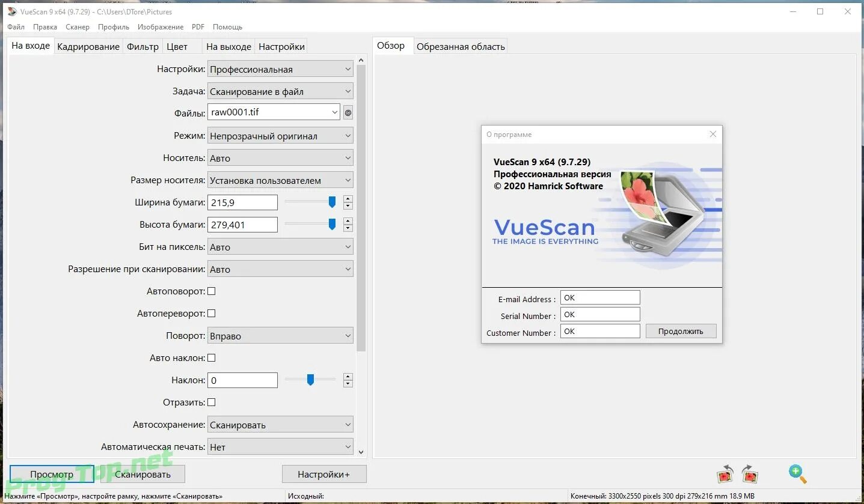Open the Правка menu
Viewport: 864px width, 504px height.
coord(45,27)
